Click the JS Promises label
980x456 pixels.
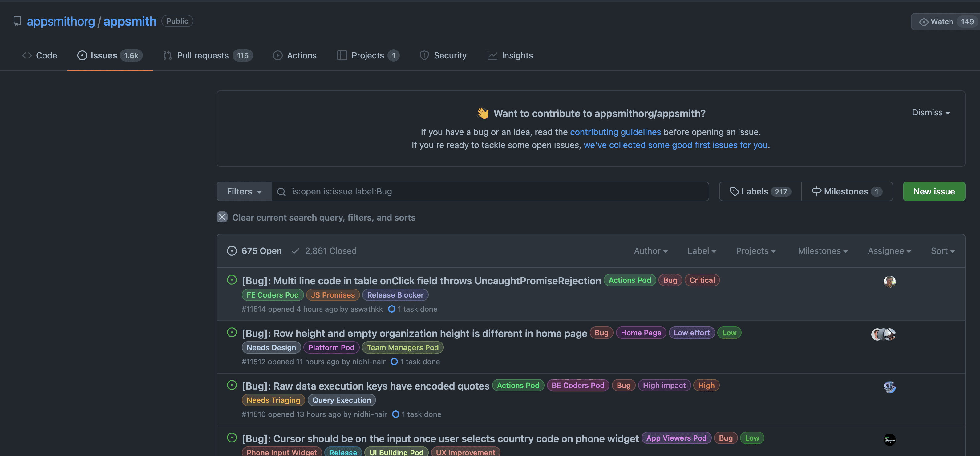tap(333, 295)
